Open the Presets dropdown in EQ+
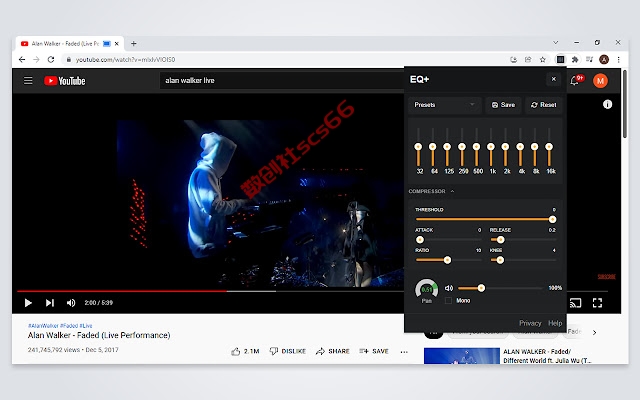 pos(444,105)
